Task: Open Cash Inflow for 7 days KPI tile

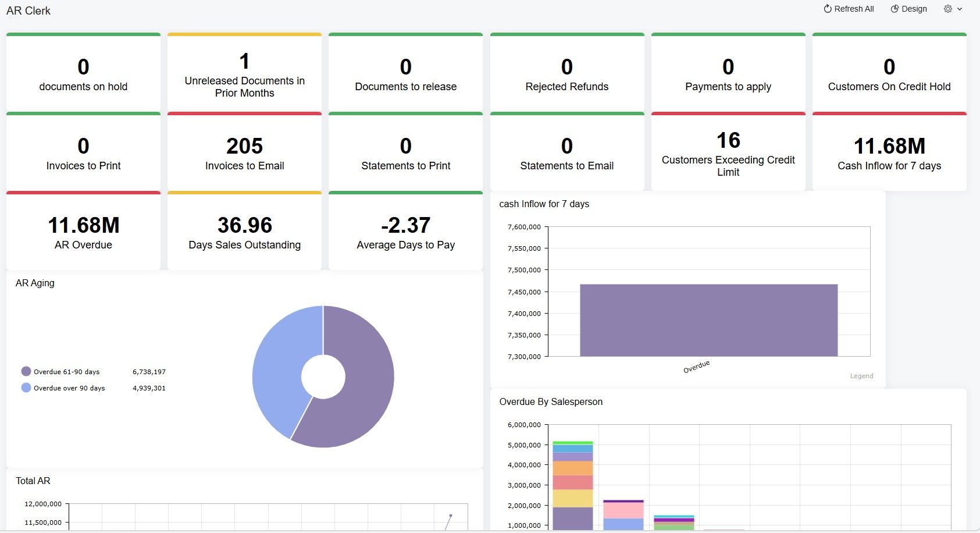Action: (x=889, y=151)
